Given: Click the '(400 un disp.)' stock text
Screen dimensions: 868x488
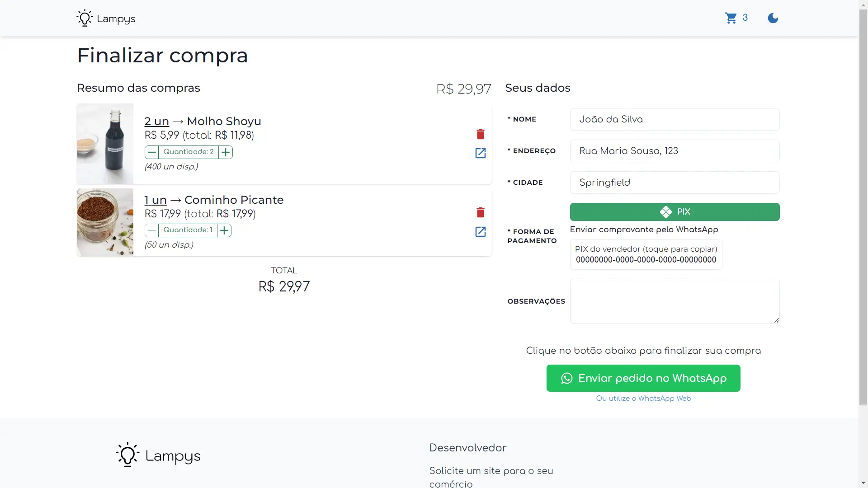Looking at the screenshot, I should click(x=171, y=167).
